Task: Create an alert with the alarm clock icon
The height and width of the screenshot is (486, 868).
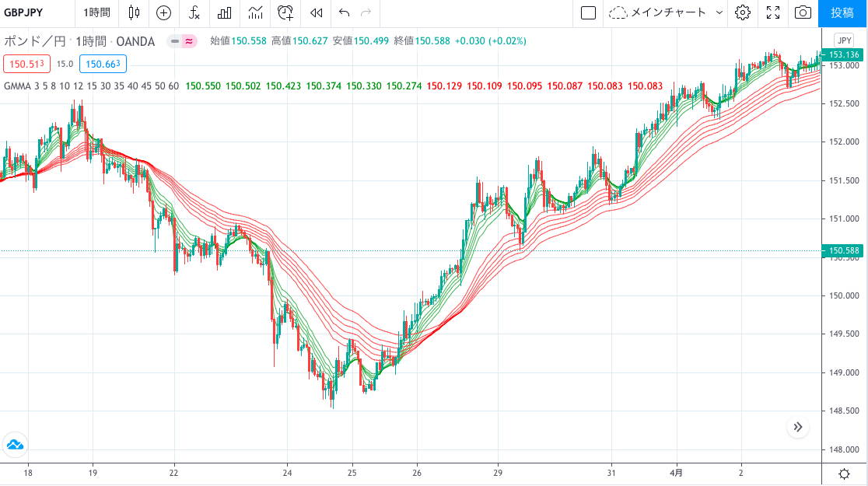Action: pyautogui.click(x=286, y=12)
